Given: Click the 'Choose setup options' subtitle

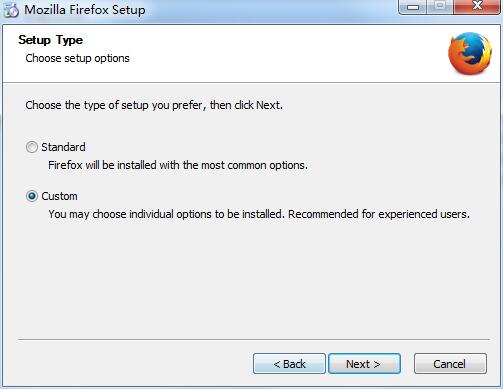Looking at the screenshot, I should 77,58.
